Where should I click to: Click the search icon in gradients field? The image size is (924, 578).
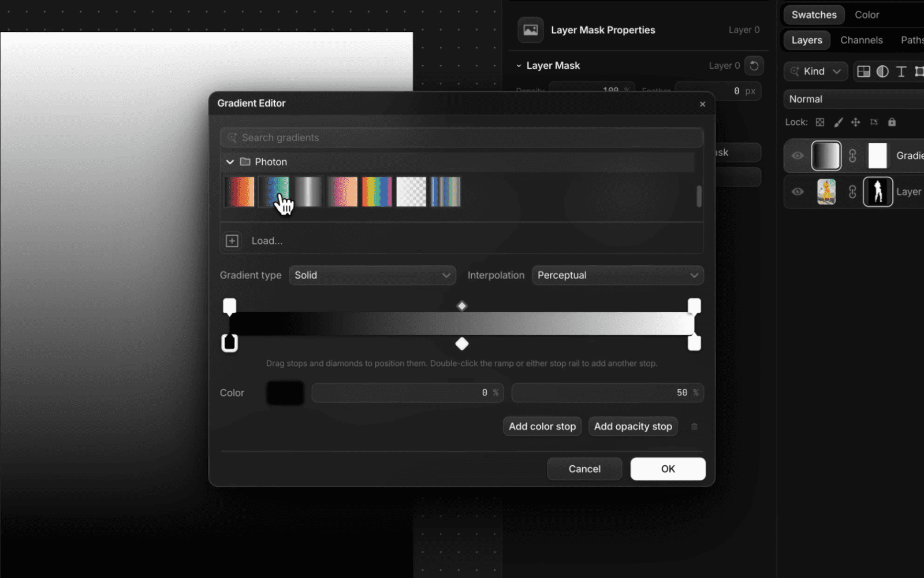pos(232,138)
